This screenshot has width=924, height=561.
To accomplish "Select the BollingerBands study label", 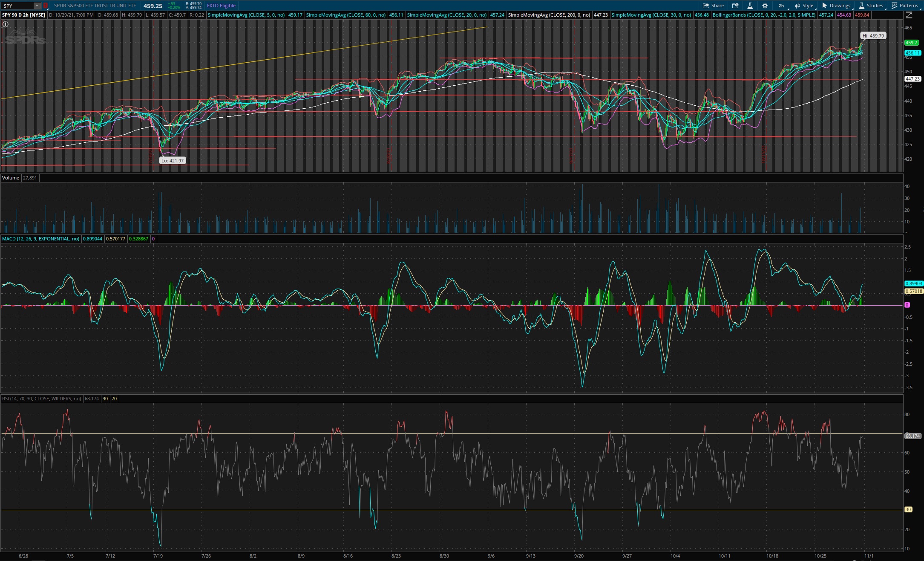I will (x=764, y=15).
